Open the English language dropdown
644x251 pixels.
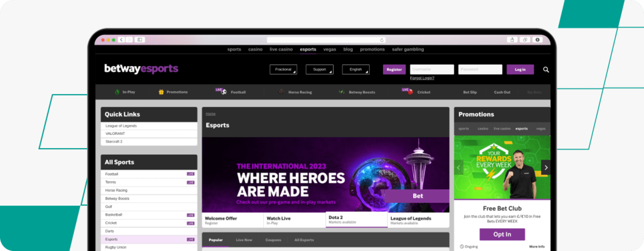coord(356,69)
